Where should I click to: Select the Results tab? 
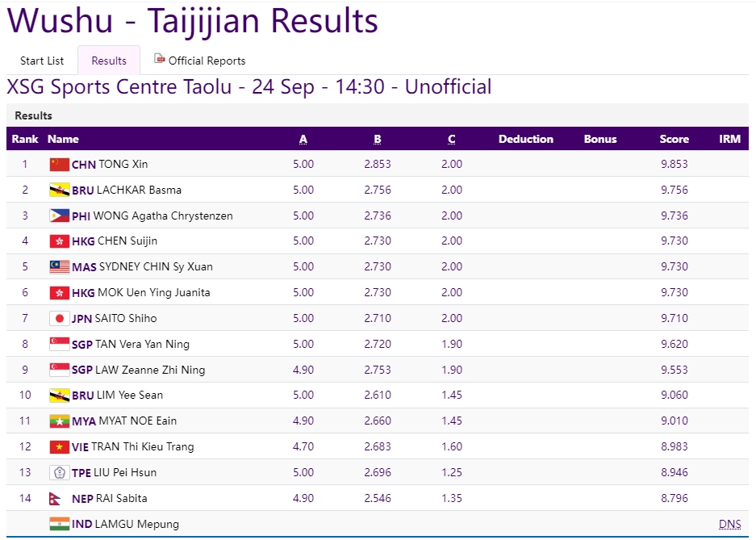click(109, 61)
